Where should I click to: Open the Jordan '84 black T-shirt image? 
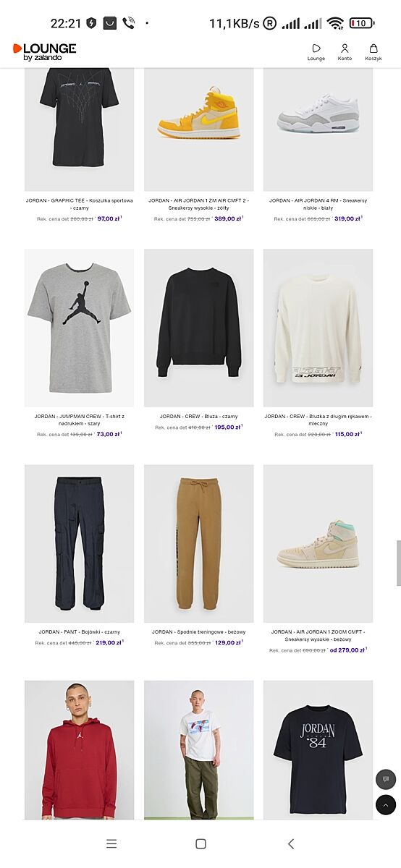tap(318, 749)
